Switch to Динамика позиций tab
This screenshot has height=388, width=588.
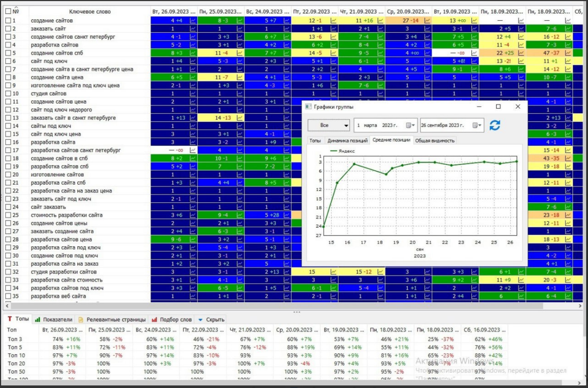(347, 141)
